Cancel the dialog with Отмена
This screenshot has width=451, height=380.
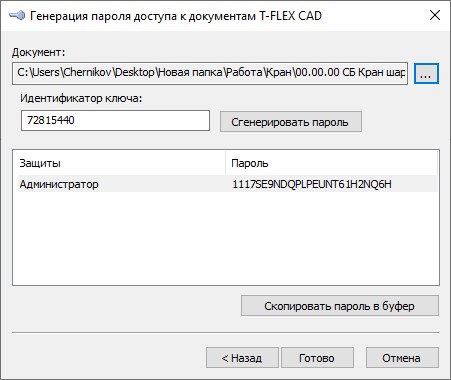[x=402, y=358]
